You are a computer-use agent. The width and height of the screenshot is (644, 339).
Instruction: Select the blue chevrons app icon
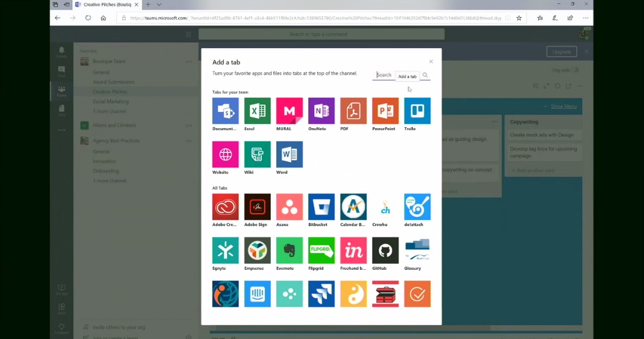click(321, 294)
